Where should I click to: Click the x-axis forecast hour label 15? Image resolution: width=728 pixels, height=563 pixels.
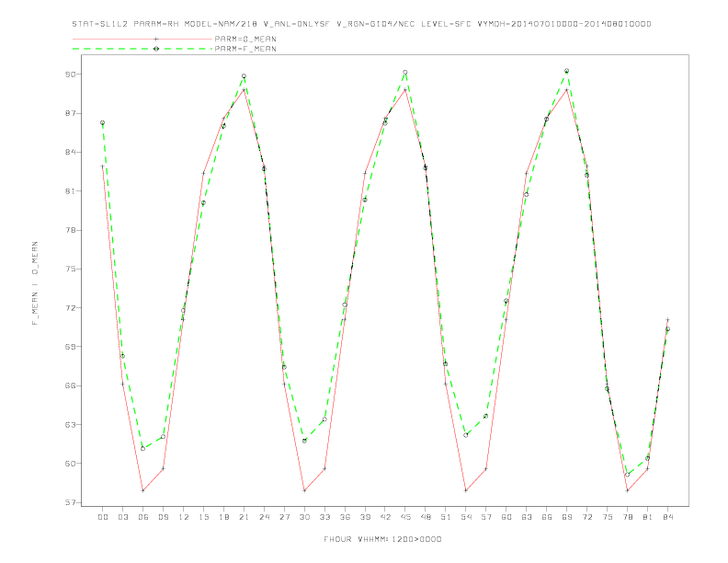point(203,517)
